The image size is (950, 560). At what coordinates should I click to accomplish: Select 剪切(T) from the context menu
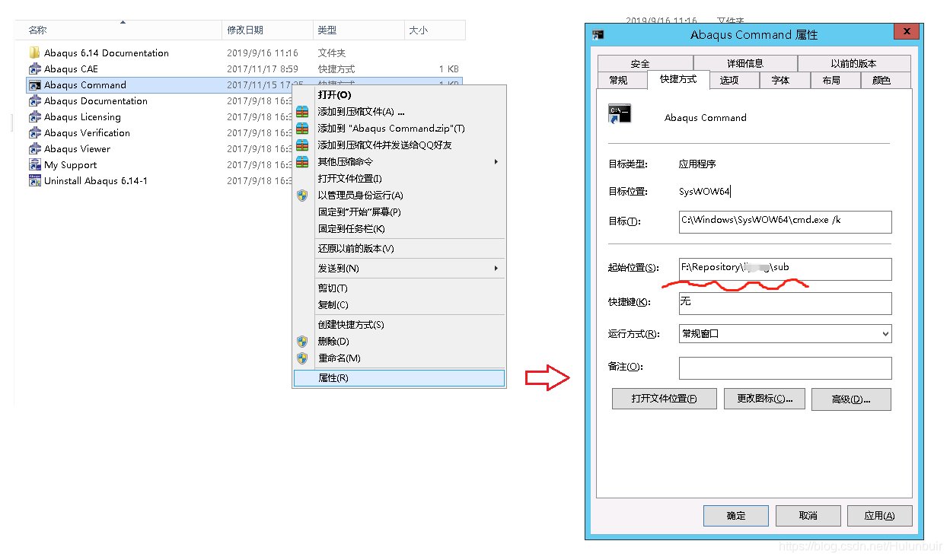[x=399, y=288]
